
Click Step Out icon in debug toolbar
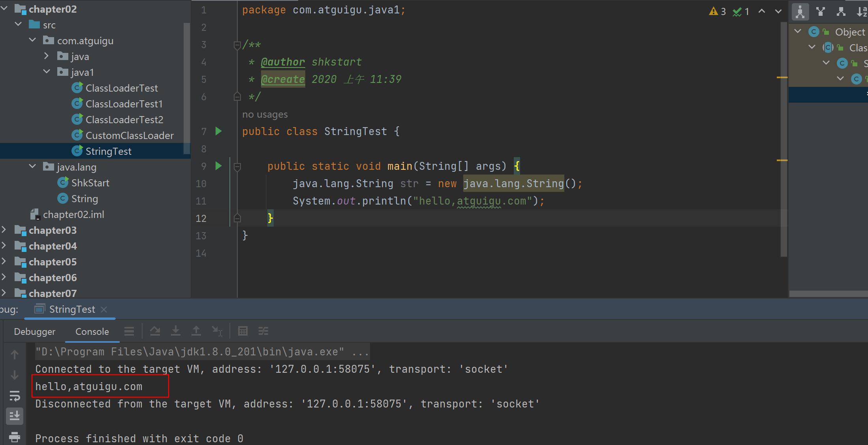click(x=196, y=331)
